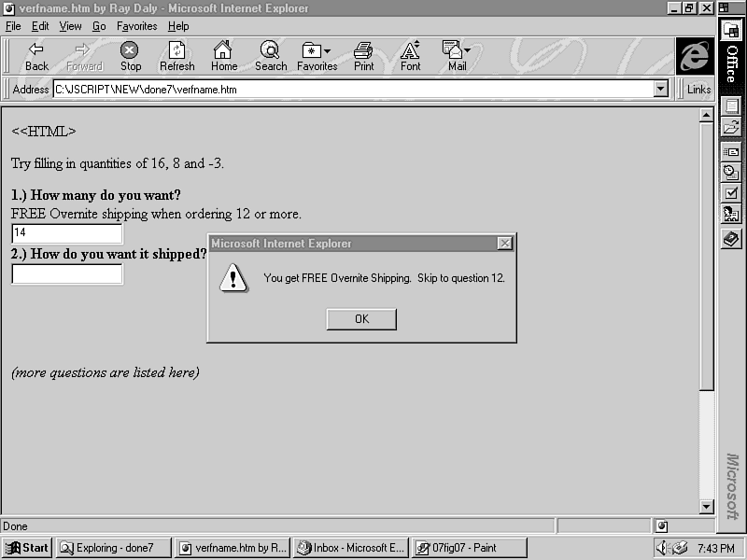The width and height of the screenshot is (747, 560).
Task: Go back with the Back toolbar button
Action: click(36, 56)
